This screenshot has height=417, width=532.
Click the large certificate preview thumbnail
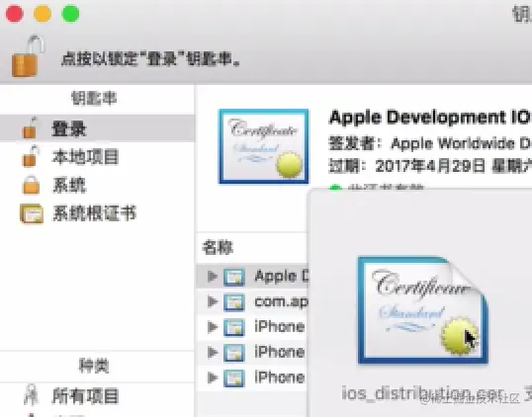click(x=264, y=146)
